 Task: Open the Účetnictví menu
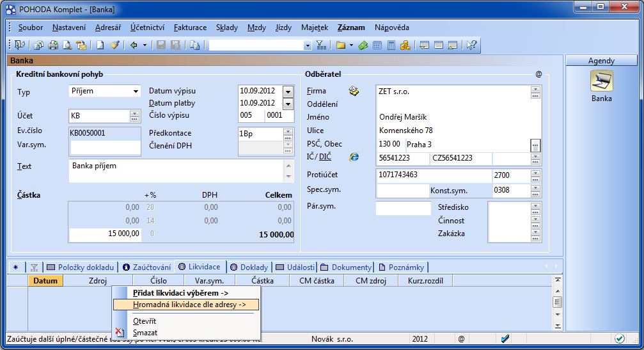pos(148,28)
